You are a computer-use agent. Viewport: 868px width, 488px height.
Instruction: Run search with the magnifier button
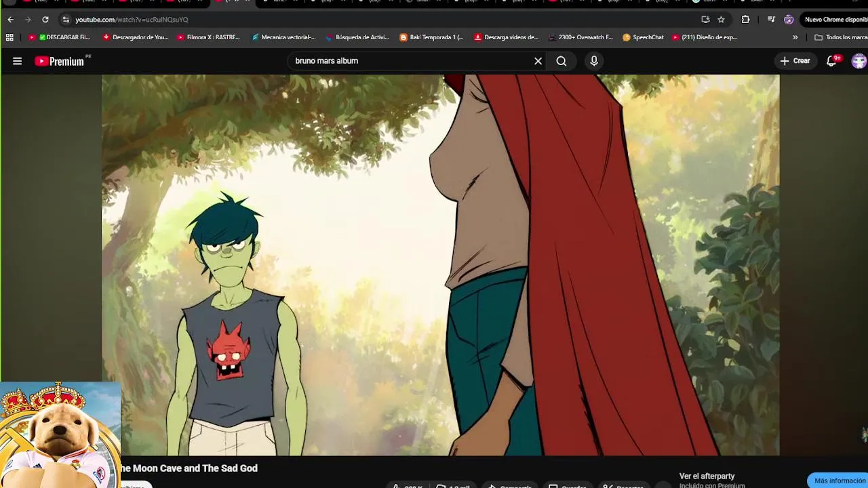(561, 61)
